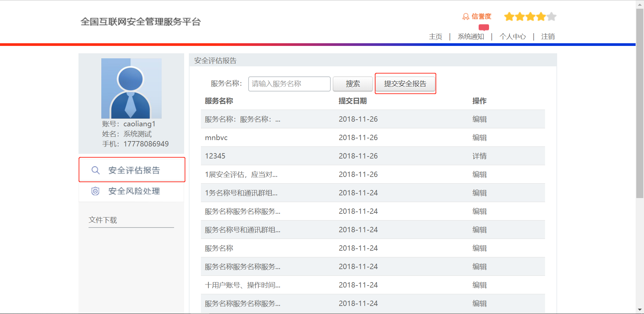Click the first gold star in rating
644x314 pixels.
point(509,16)
